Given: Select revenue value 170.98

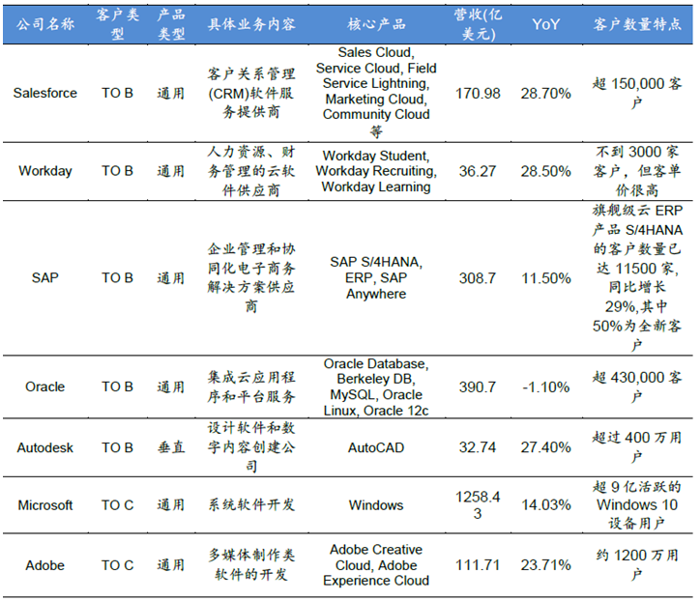Looking at the screenshot, I should pos(478,94).
